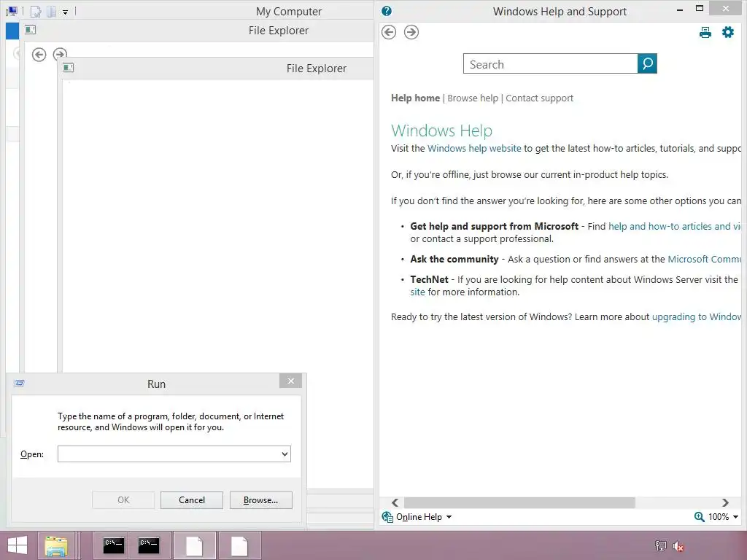Screen dimensions: 747x560
Task: Click the window icon of the first File Explorer window
Action: 31,29
